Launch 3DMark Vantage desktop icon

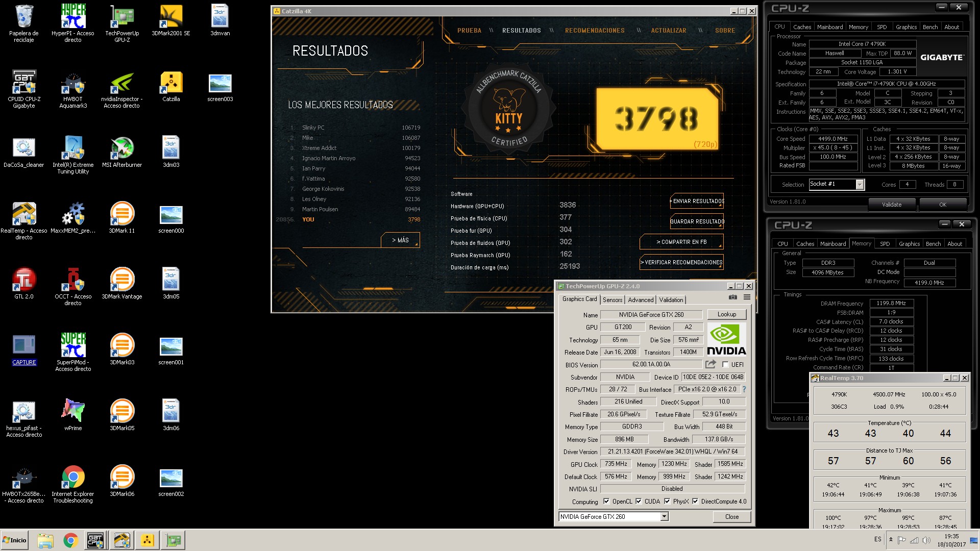(122, 284)
